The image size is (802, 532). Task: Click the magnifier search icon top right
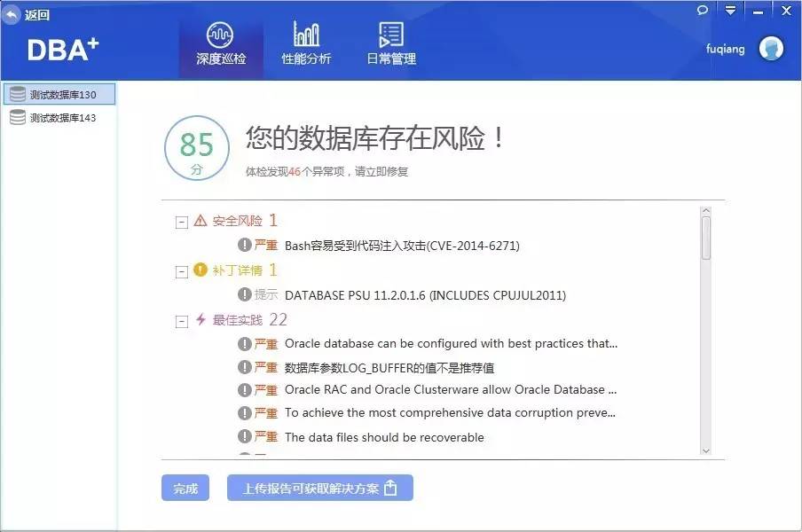pyautogui.click(x=702, y=11)
